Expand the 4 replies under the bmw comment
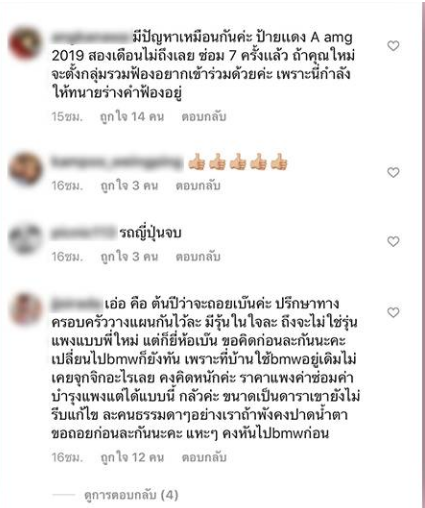The width and height of the screenshot is (425, 508). (131, 495)
